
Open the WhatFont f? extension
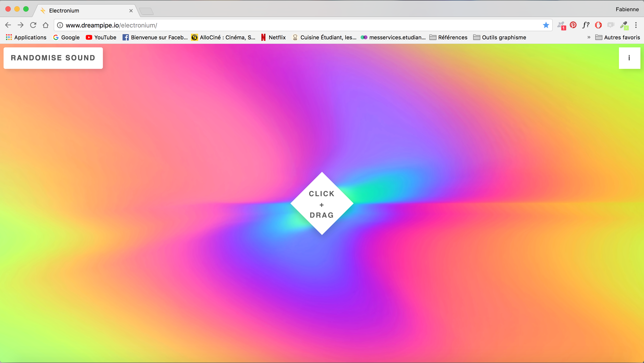coord(585,25)
